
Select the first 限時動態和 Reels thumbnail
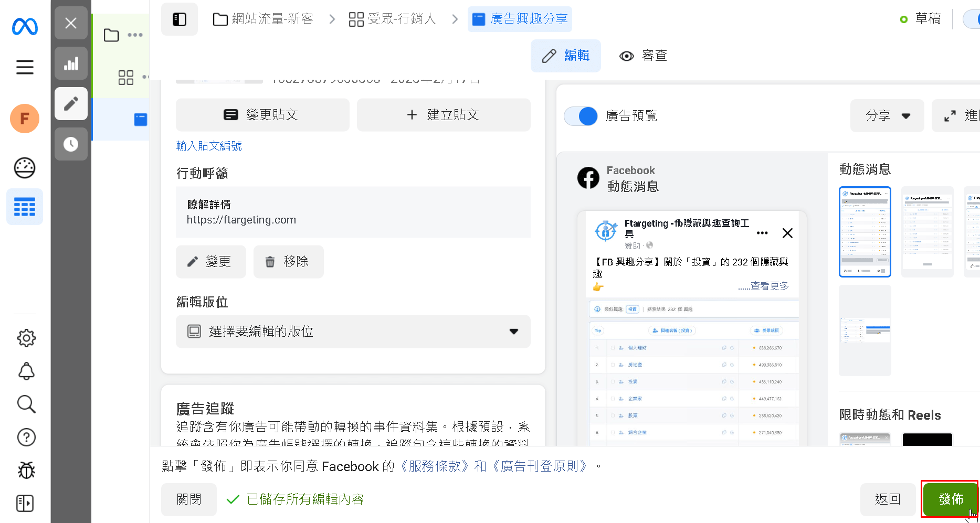point(865,440)
